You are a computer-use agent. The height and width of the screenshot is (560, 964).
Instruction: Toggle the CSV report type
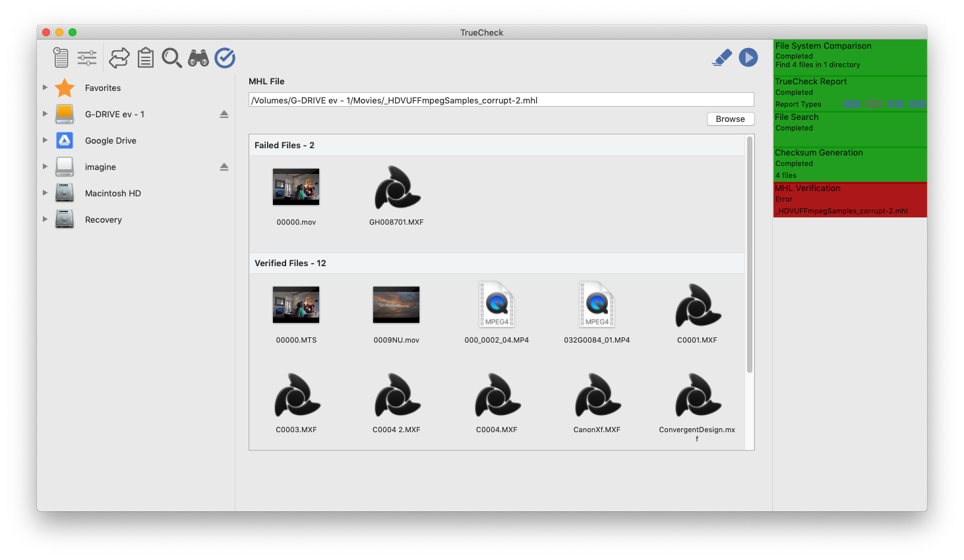point(852,104)
